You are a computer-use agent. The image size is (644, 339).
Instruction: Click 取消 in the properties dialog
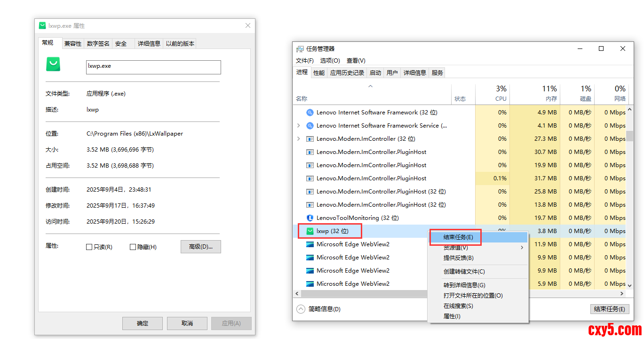(x=187, y=323)
